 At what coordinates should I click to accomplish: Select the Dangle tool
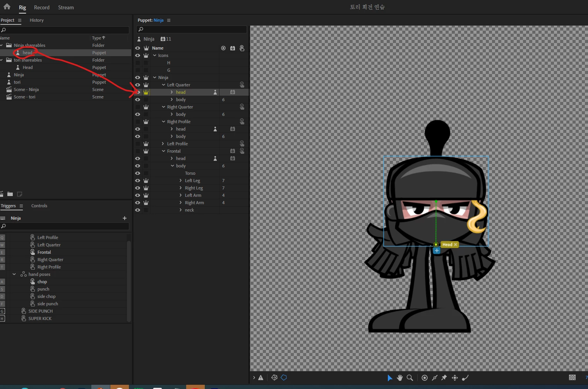[465, 378]
